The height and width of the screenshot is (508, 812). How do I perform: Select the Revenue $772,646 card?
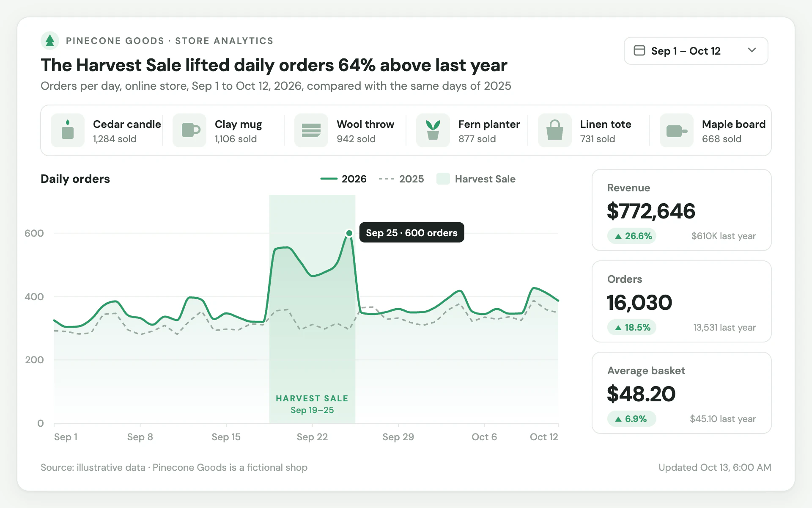pos(682,210)
